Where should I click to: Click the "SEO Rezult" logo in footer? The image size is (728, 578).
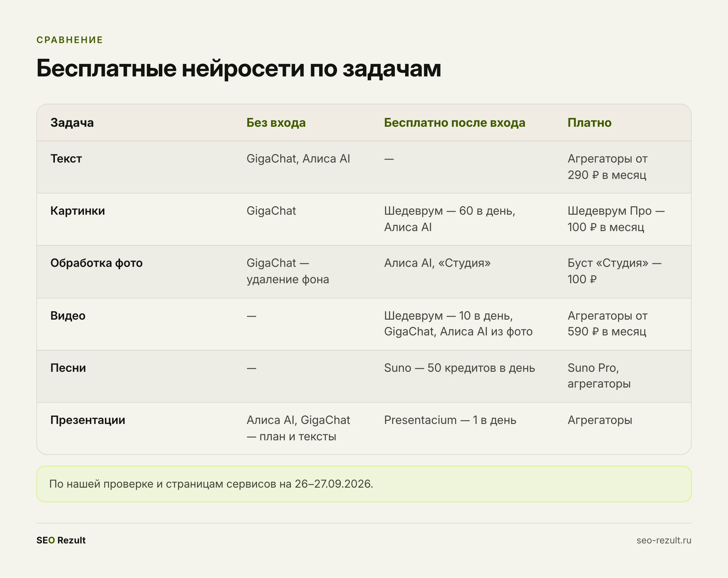[x=61, y=540]
